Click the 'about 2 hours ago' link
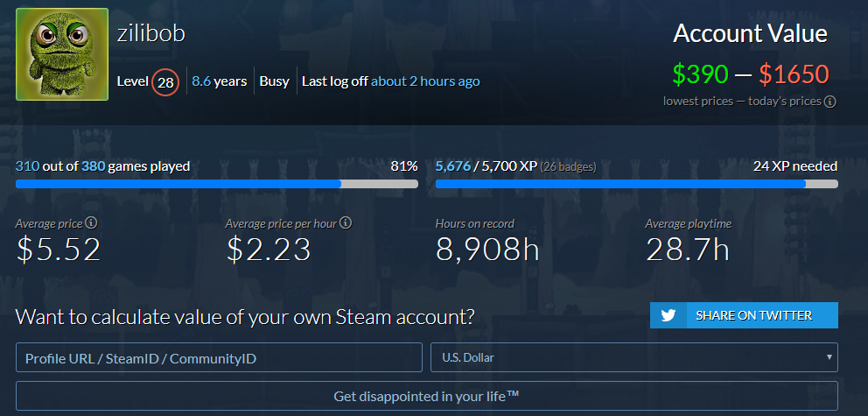The width and height of the screenshot is (868, 416). [x=425, y=81]
